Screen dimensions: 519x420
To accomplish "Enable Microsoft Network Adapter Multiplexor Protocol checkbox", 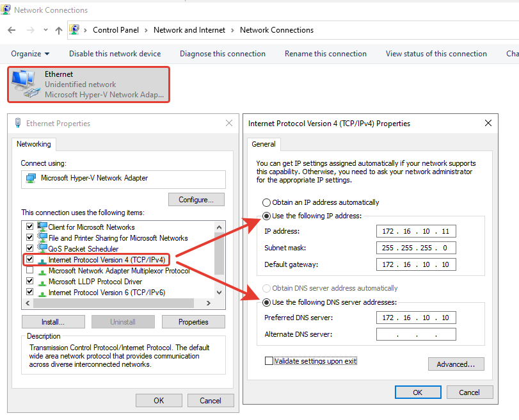I will click(29, 270).
